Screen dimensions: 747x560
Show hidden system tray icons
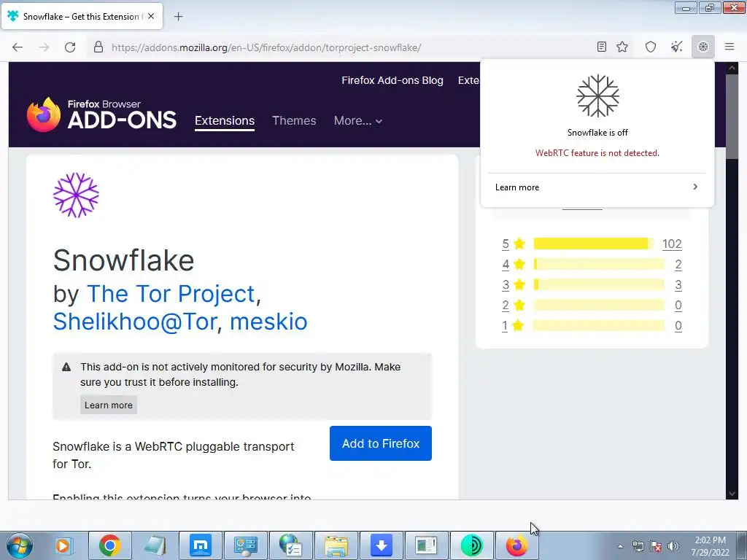point(620,546)
